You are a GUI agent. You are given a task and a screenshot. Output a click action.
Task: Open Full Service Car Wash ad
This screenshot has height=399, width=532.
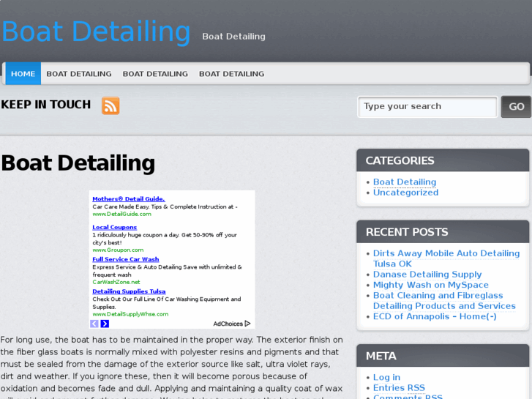pos(126,259)
